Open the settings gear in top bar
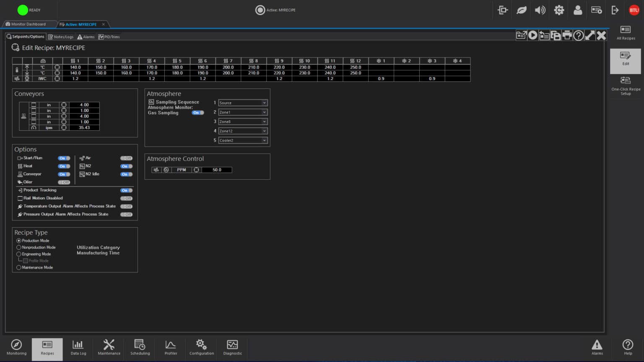This screenshot has width=644, height=362. [x=559, y=10]
